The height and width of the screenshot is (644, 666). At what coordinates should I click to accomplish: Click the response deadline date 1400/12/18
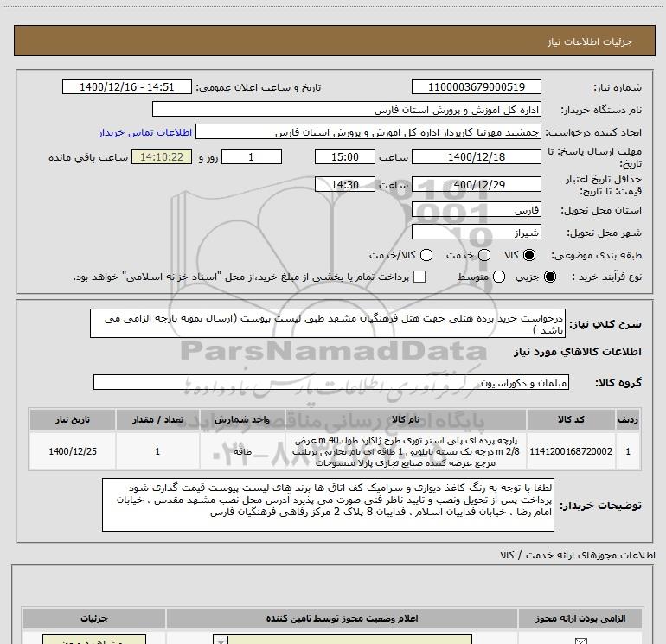click(476, 157)
